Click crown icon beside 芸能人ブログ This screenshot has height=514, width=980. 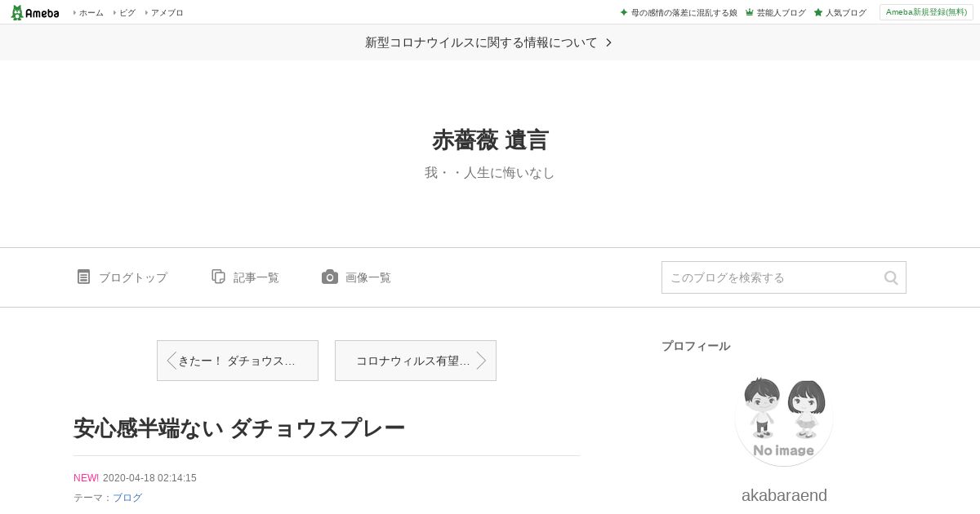tap(750, 13)
